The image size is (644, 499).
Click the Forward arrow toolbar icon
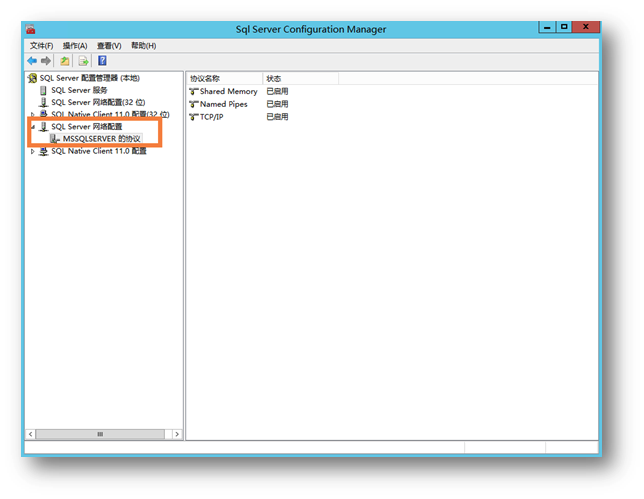coord(46,61)
